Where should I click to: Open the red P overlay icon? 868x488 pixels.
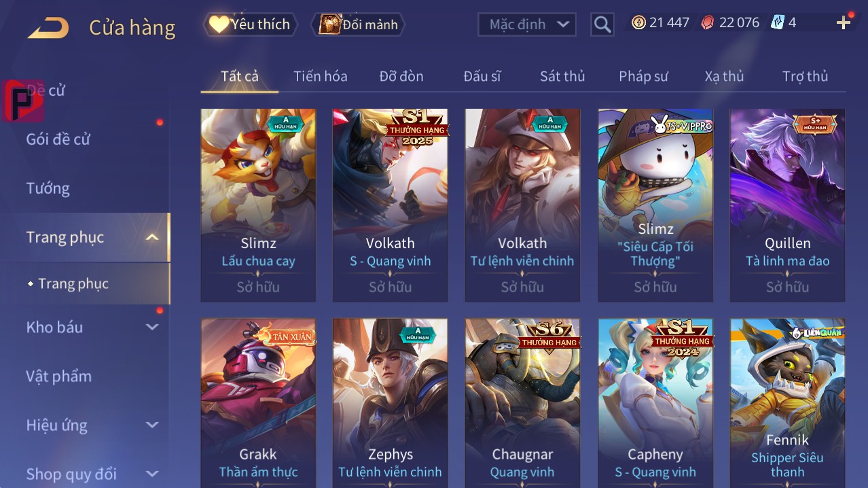[x=22, y=101]
